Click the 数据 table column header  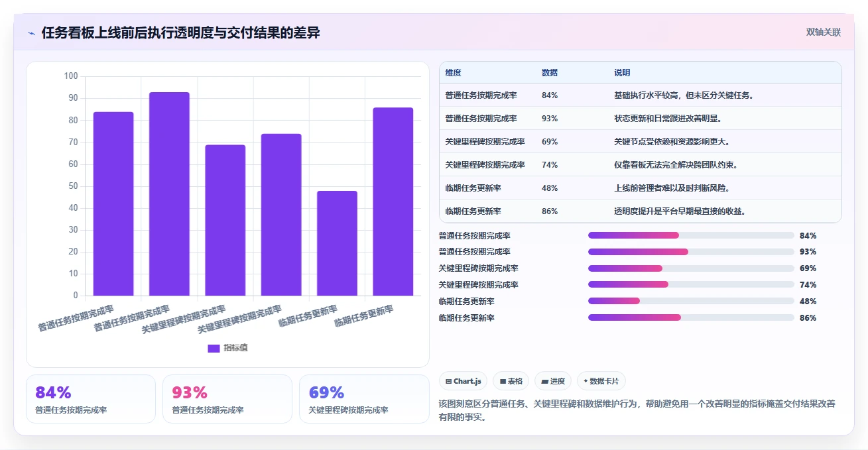coord(550,73)
